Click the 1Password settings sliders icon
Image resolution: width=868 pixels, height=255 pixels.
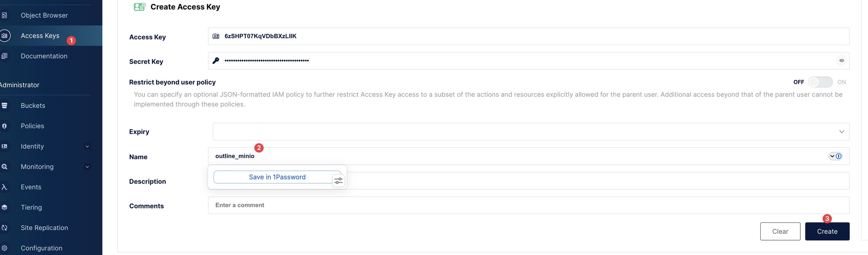[x=339, y=180]
